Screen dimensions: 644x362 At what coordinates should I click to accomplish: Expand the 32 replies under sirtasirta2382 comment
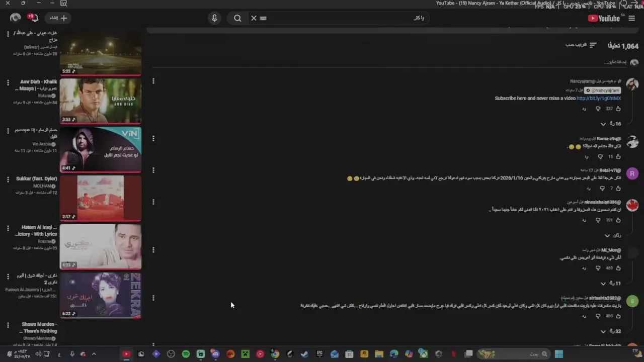point(611,331)
